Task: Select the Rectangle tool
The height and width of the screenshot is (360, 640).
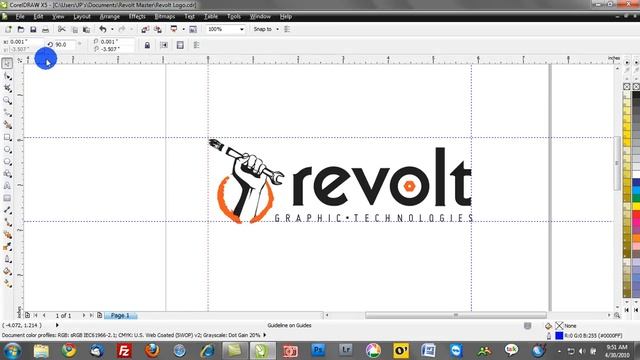Action: (x=7, y=137)
